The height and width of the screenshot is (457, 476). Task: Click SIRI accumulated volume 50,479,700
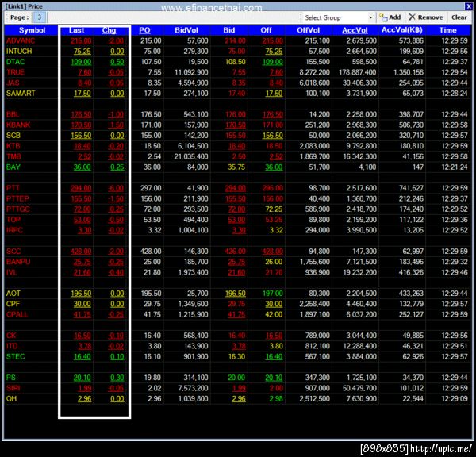tap(359, 388)
